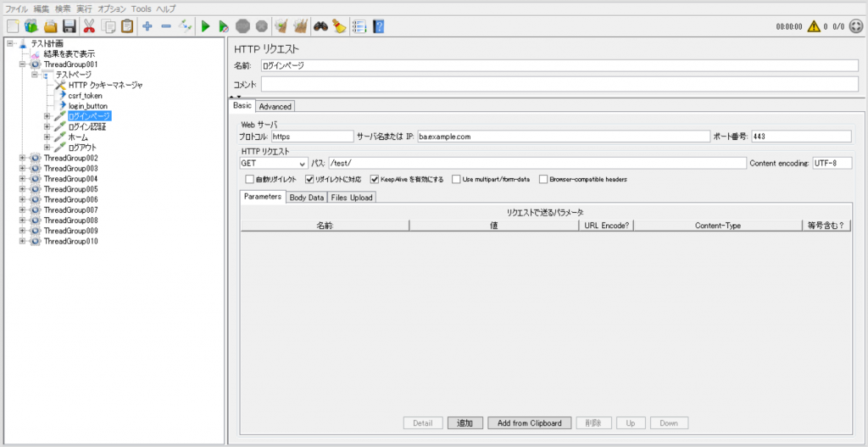Click the gray Stop octagon icon
This screenshot has width=868, height=447.
243,26
